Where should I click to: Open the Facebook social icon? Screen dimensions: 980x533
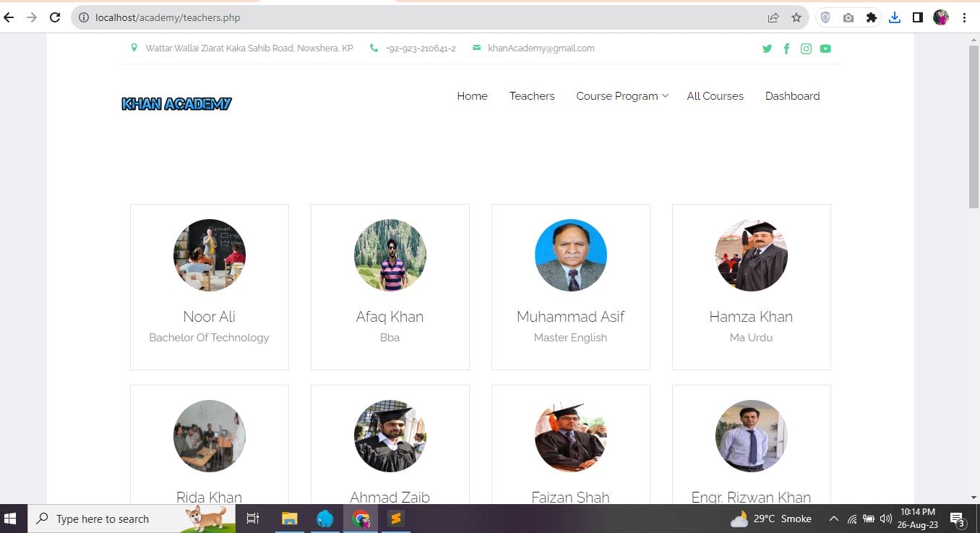[x=786, y=49]
